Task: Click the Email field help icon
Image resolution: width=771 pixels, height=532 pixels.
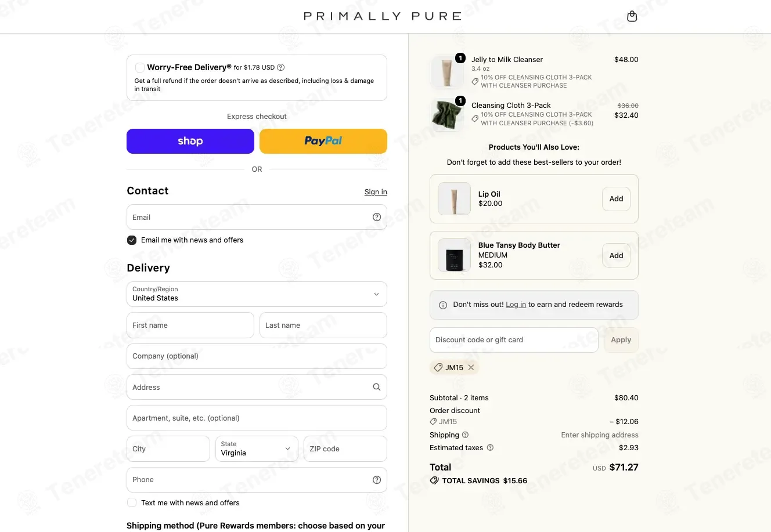Action: pos(377,217)
